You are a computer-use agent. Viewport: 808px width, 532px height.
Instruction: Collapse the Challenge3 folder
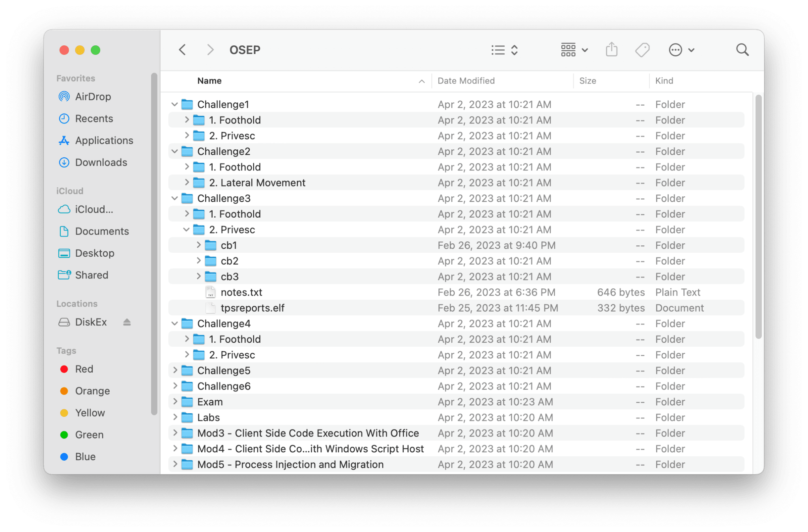[x=174, y=198]
